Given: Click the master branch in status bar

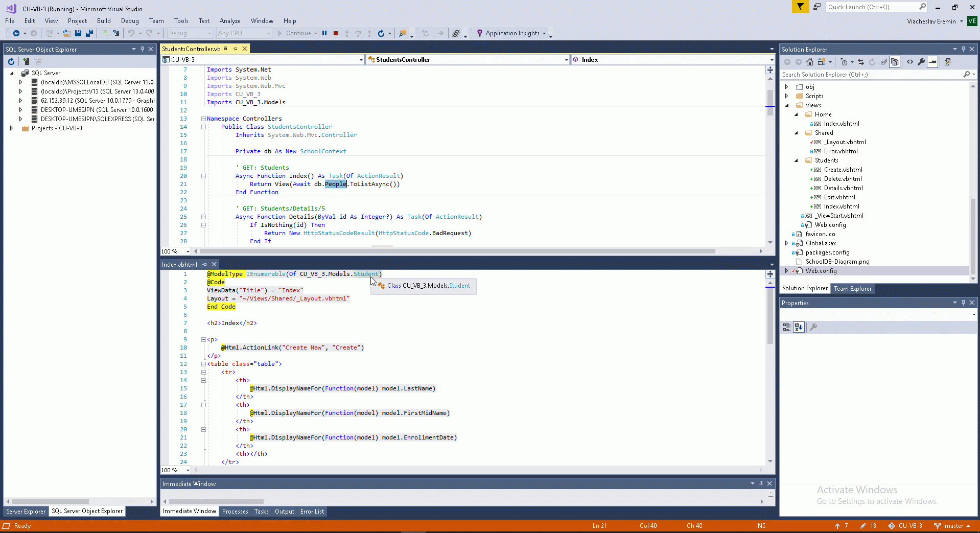Looking at the screenshot, I should tap(952, 526).
